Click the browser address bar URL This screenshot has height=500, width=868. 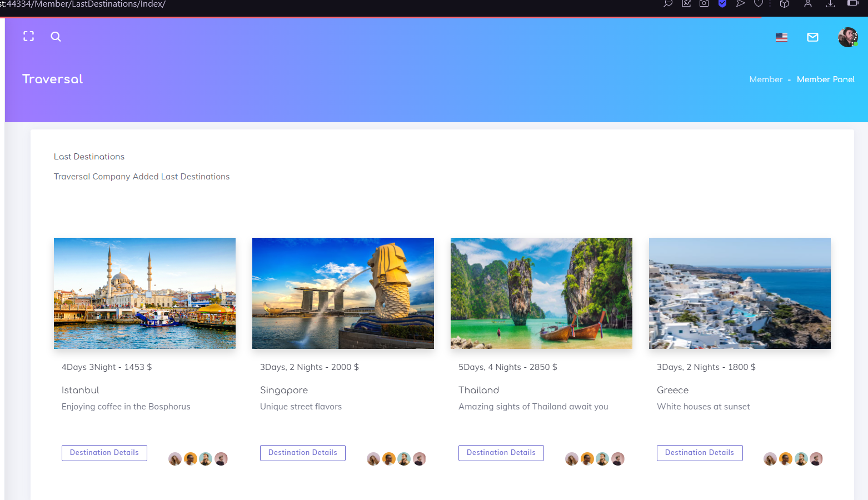point(83,4)
